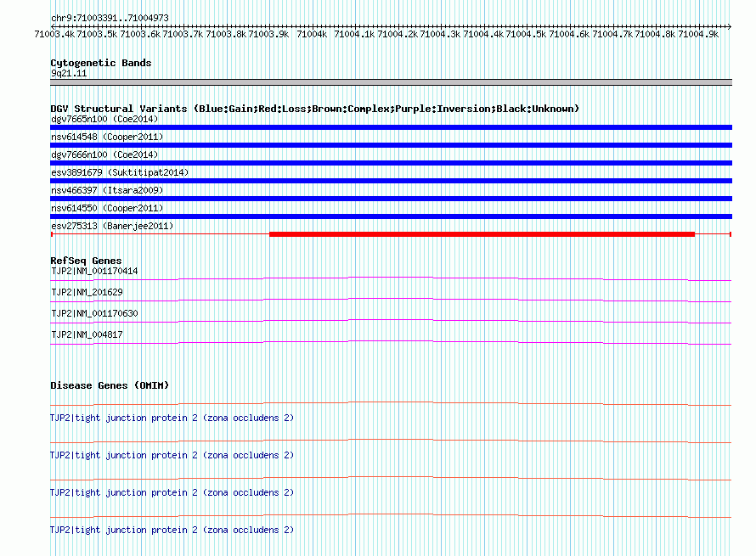Click the nsv614548 (Cooper2011) variant label
This screenshot has width=756, height=556.
coord(107,137)
